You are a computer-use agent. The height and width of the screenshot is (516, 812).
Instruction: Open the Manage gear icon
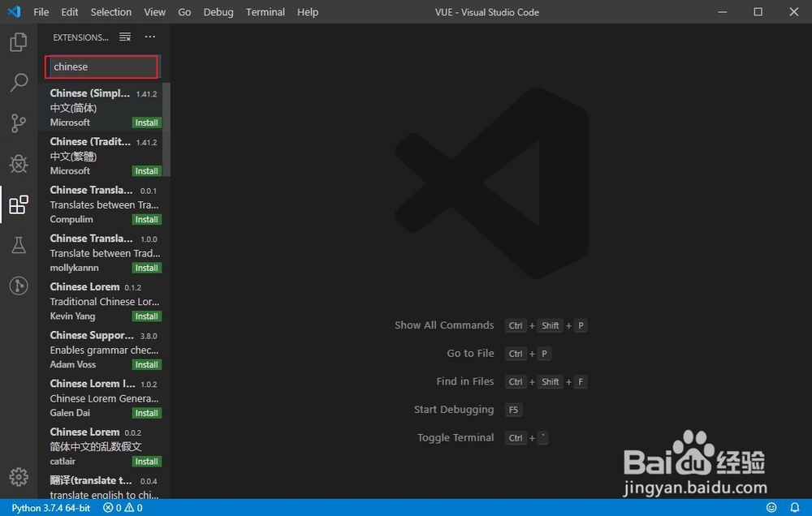(19, 477)
